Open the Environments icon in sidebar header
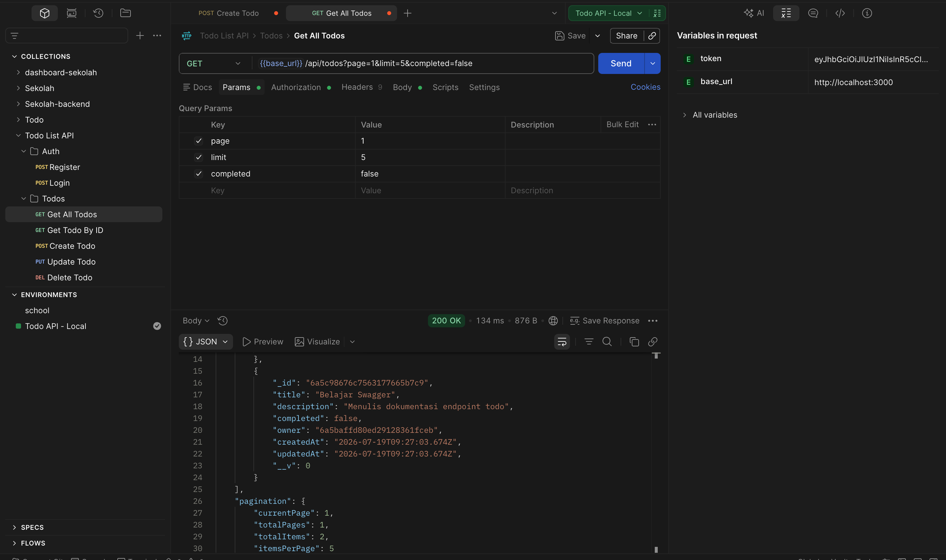The width and height of the screenshot is (946, 560). (71, 13)
